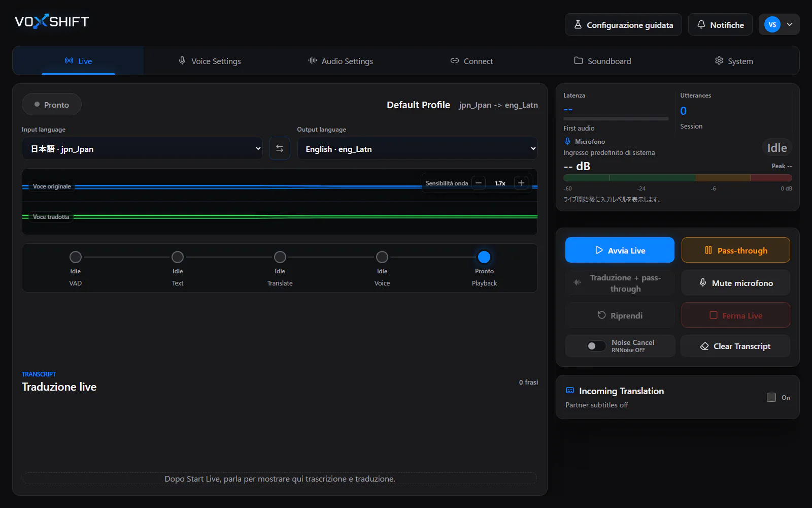Click the Ferma Live button
This screenshot has height=508, width=812.
pos(735,315)
